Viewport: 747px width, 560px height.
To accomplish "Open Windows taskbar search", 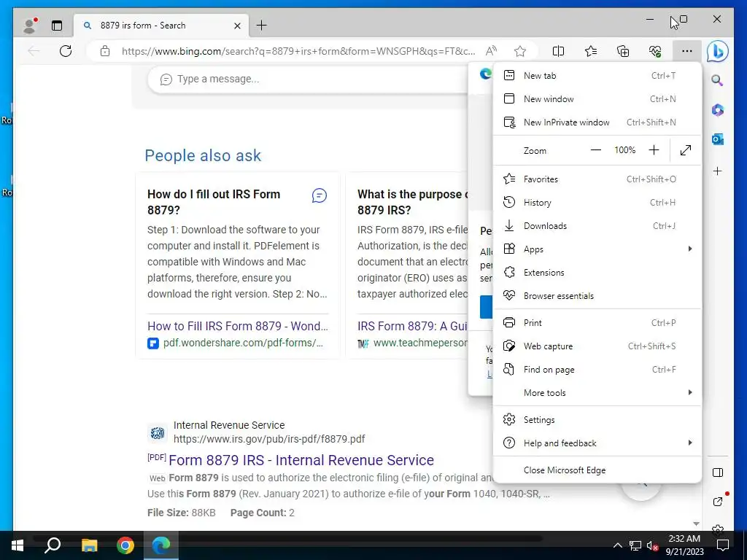I will (53, 545).
